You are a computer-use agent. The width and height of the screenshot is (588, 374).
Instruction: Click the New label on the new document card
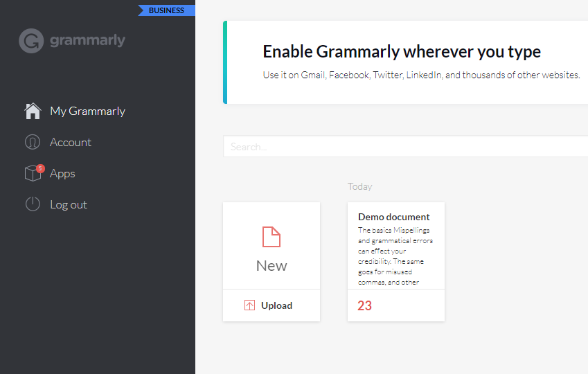coord(271,266)
